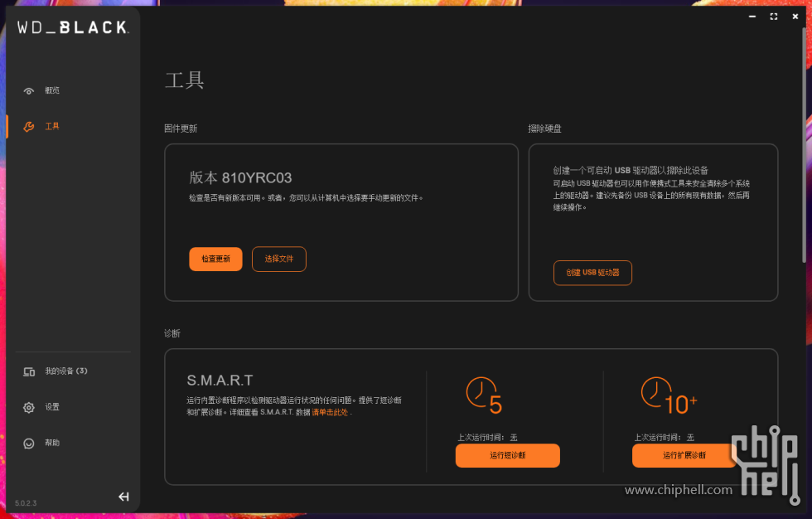Open the 概览 overview eye icon
The image size is (812, 519).
28,91
